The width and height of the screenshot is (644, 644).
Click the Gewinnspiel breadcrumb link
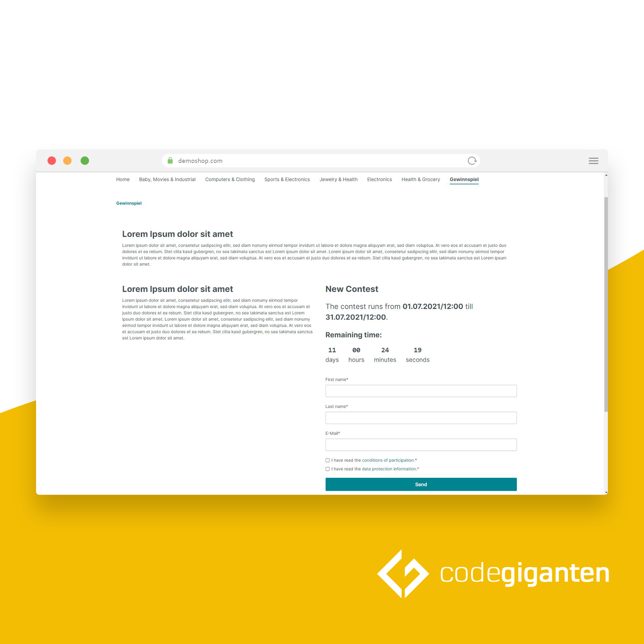click(128, 204)
